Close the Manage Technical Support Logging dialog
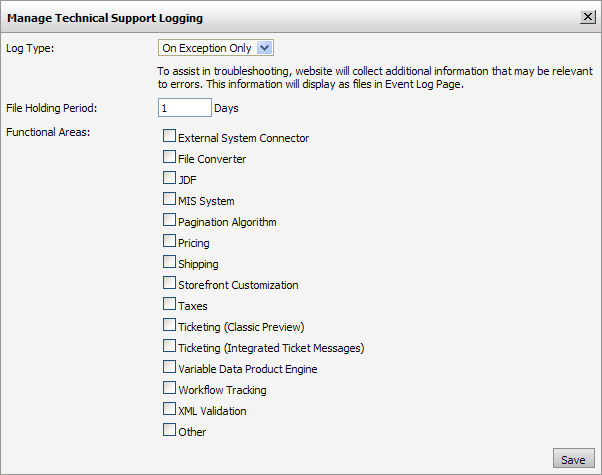The width and height of the screenshot is (602, 475). point(587,16)
